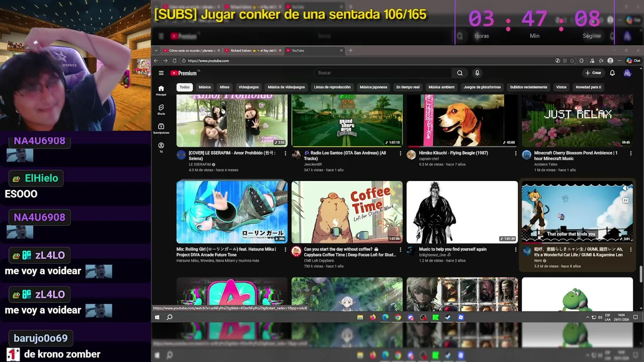Open the captain chef channel avatar
644x362 pixels.
(411, 155)
